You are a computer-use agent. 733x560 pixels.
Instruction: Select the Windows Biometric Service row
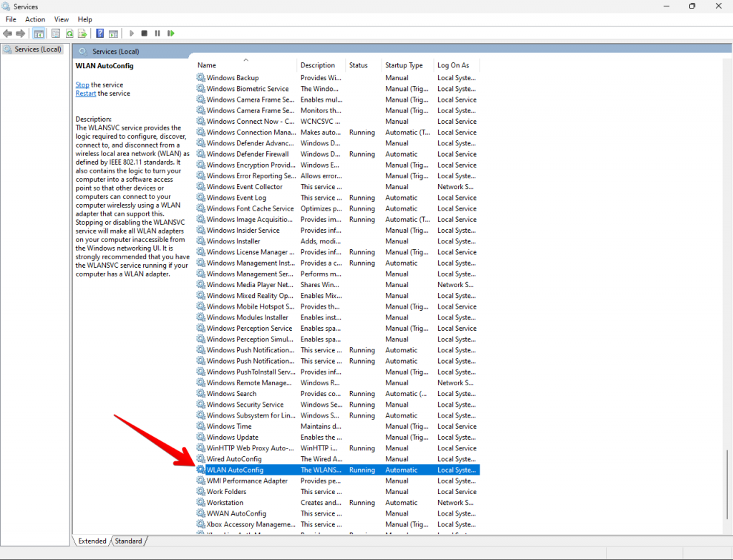click(338, 88)
